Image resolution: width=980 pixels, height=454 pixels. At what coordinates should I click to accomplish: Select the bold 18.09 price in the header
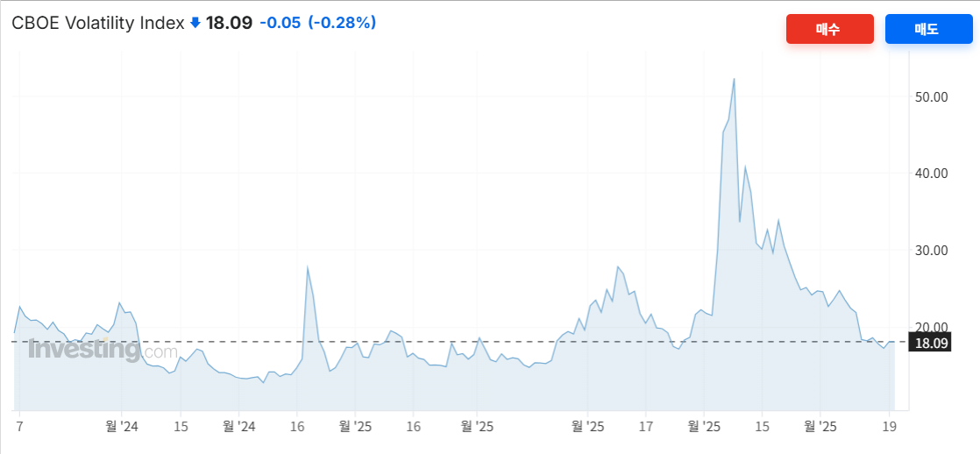(x=229, y=23)
